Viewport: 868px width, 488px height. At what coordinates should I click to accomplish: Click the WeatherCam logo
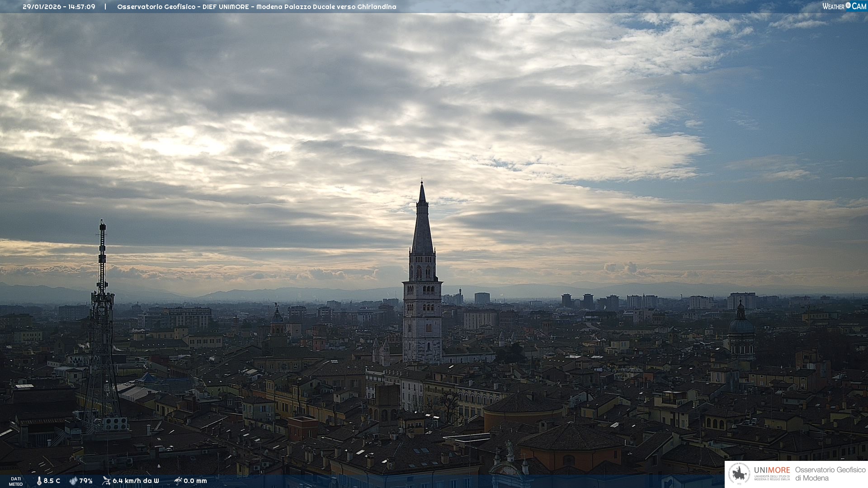tap(844, 6)
